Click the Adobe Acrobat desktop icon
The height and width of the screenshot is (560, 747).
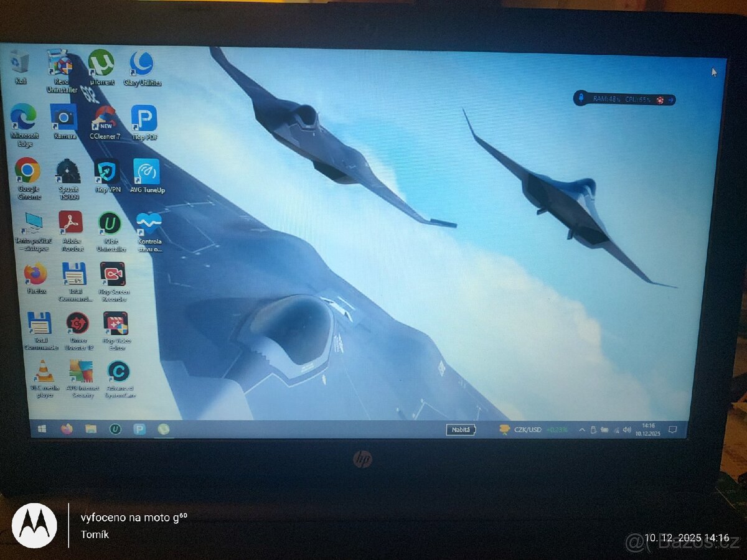coord(71,223)
